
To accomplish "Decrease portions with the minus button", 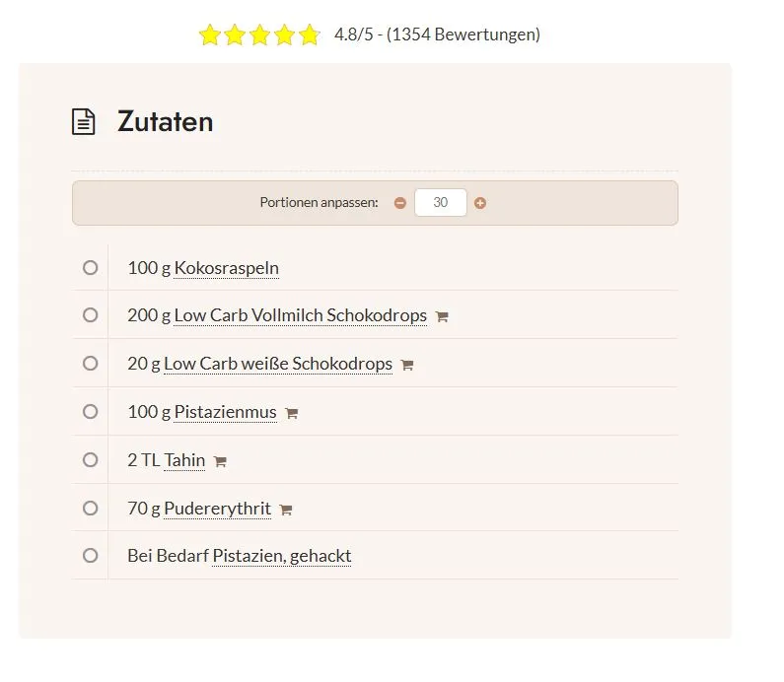I will pos(400,203).
